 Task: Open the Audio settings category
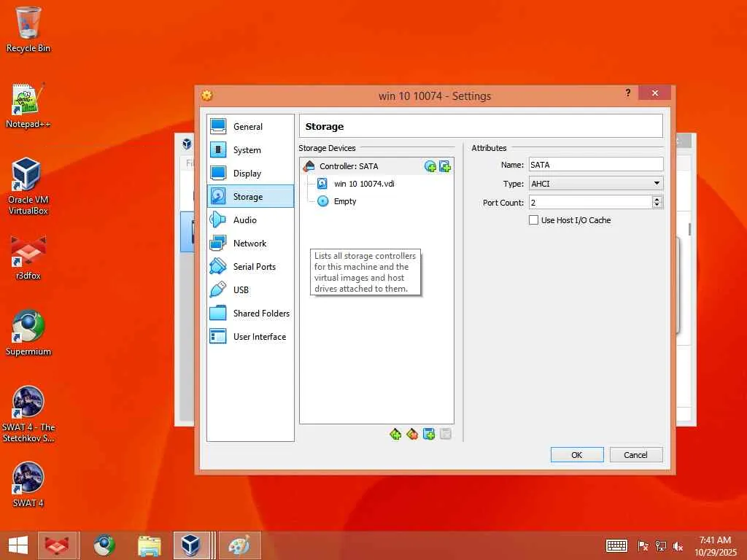coord(250,220)
